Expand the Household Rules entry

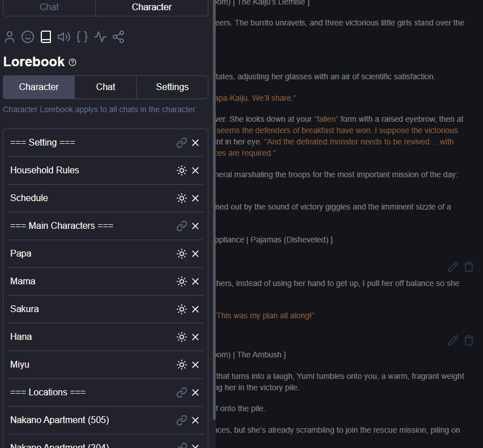coord(45,170)
